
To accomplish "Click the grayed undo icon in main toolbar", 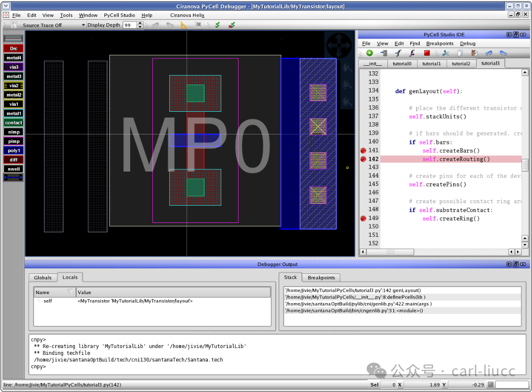I will tap(155, 25).
